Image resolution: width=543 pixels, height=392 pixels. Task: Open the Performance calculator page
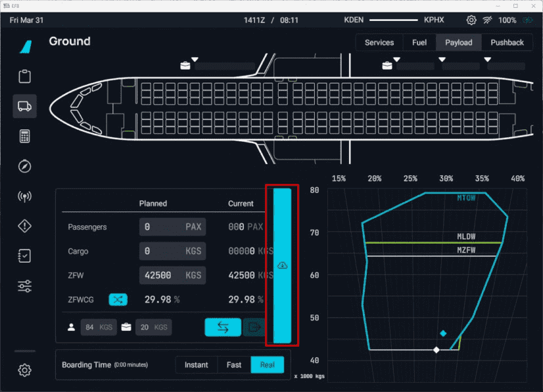tap(25, 136)
